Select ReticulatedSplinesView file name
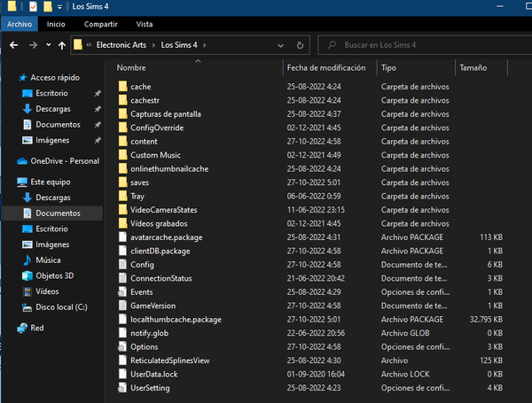The height and width of the screenshot is (403, 532). pyautogui.click(x=170, y=360)
